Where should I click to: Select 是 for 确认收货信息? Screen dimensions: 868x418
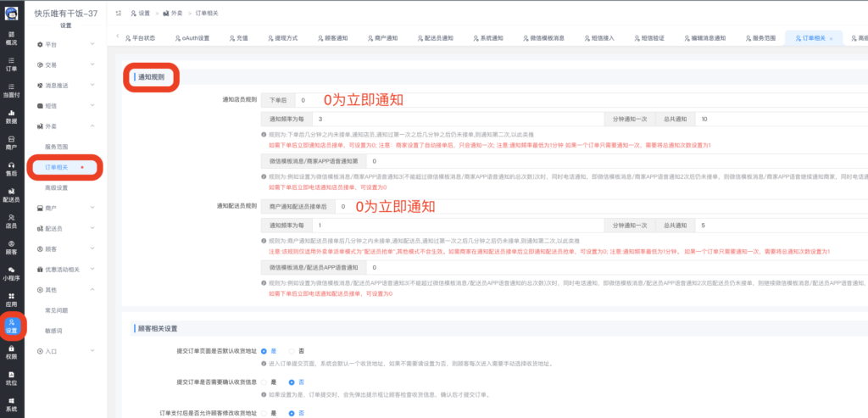pos(264,382)
